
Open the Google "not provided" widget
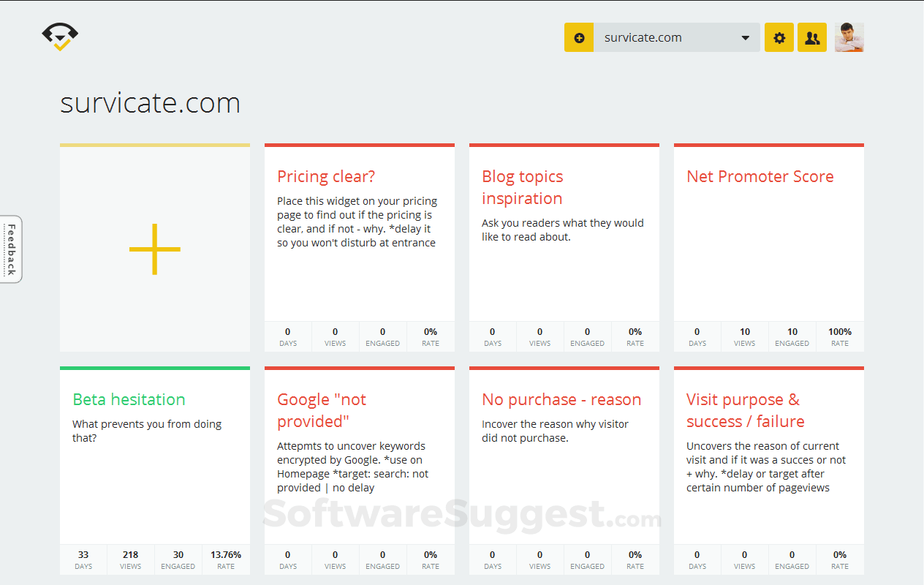[x=322, y=410]
